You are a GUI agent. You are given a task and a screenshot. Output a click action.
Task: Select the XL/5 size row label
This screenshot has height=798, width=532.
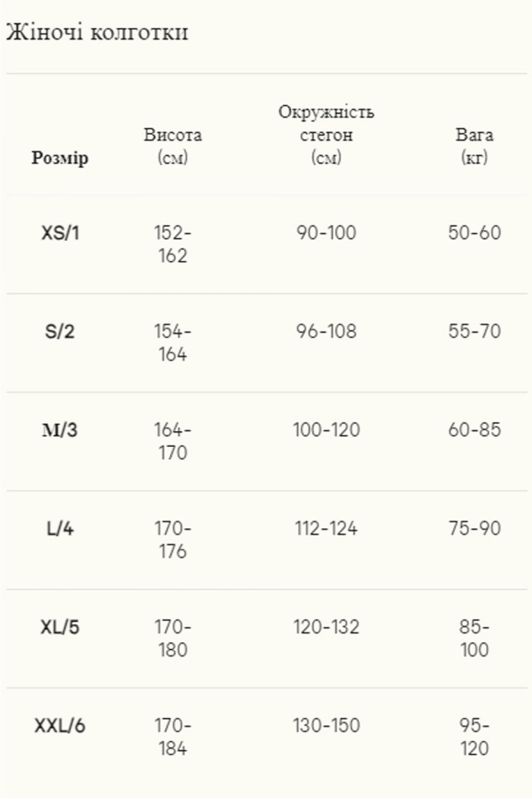click(x=60, y=628)
